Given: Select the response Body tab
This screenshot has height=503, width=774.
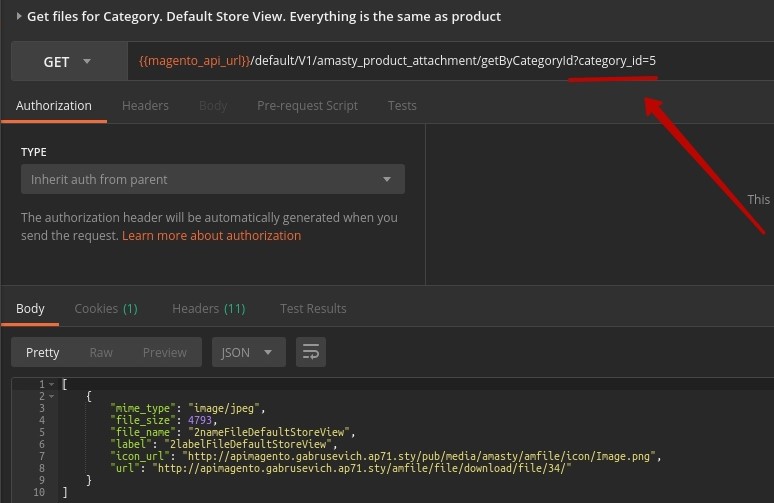Looking at the screenshot, I should coord(30,309).
